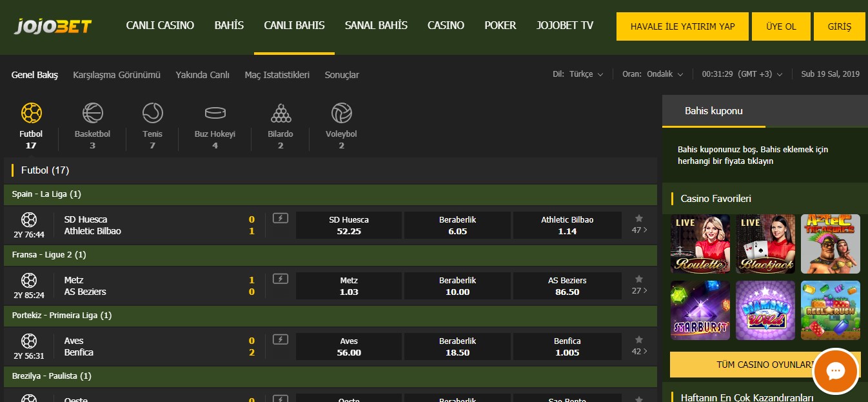Switch to Sonuçlar tab
This screenshot has height=402, width=868.
point(342,75)
